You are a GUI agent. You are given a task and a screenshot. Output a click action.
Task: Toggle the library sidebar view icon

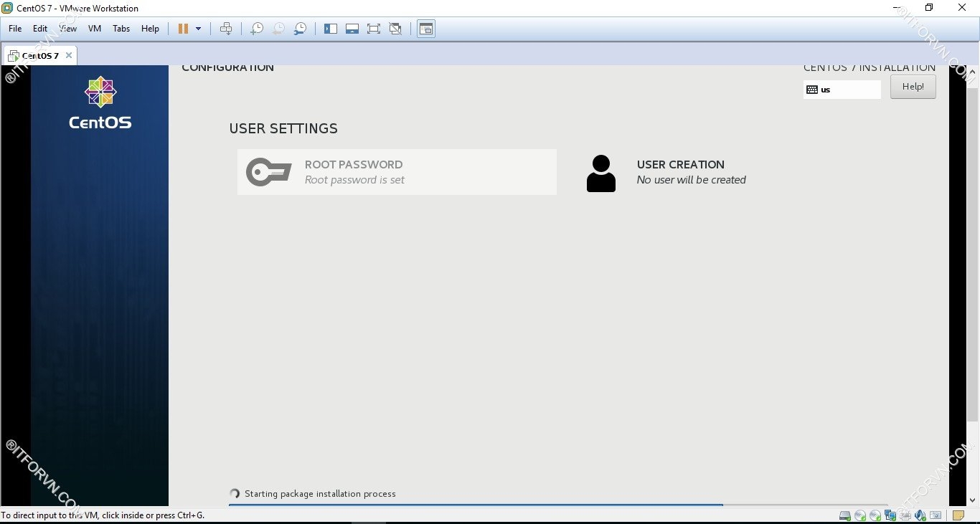click(x=331, y=29)
